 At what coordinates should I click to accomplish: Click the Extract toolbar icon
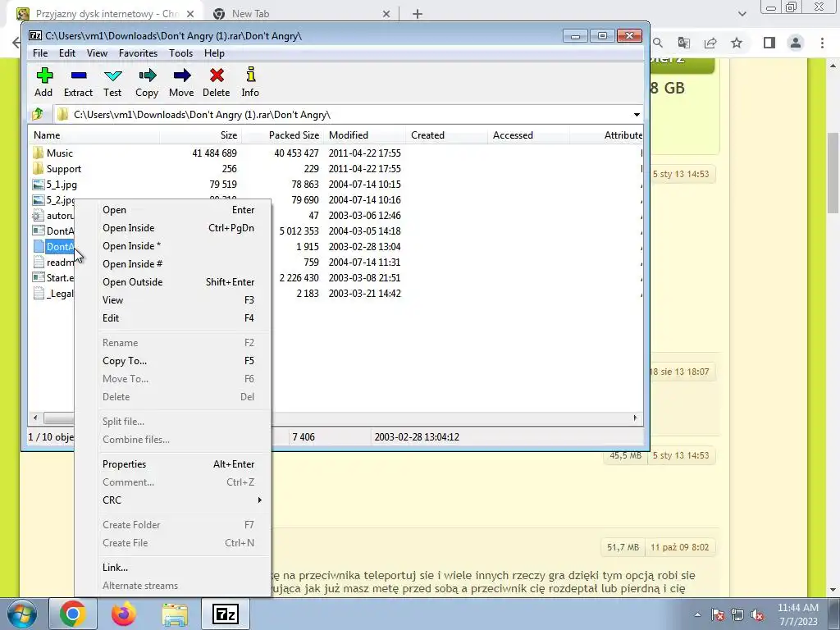point(79,75)
